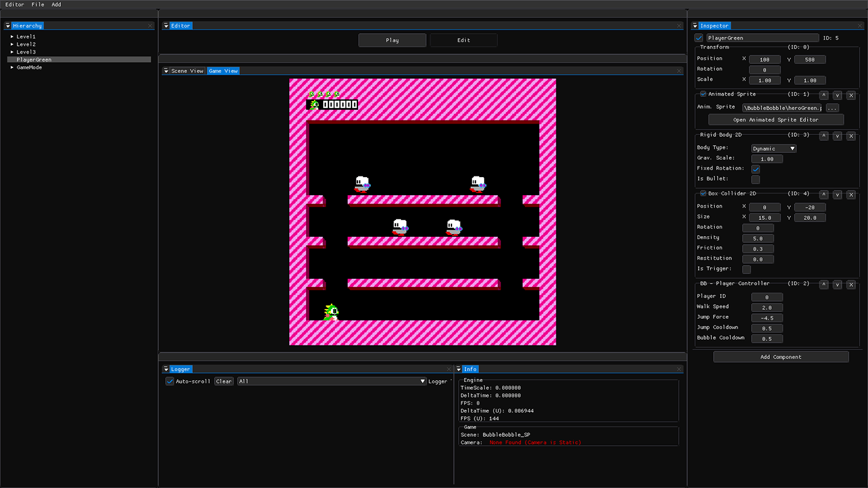This screenshot has width=868, height=488.
Task: Move Box Collider 2D component up
Action: pyautogui.click(x=824, y=195)
